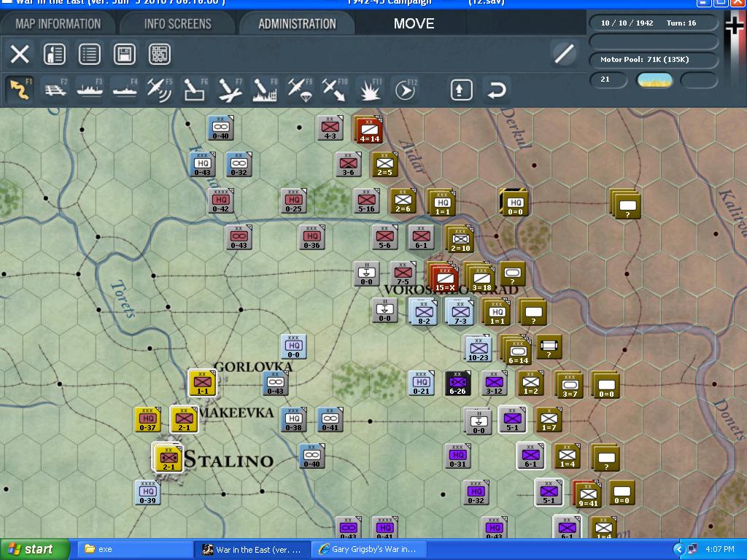Select the F3 naval transport mode

(90, 89)
